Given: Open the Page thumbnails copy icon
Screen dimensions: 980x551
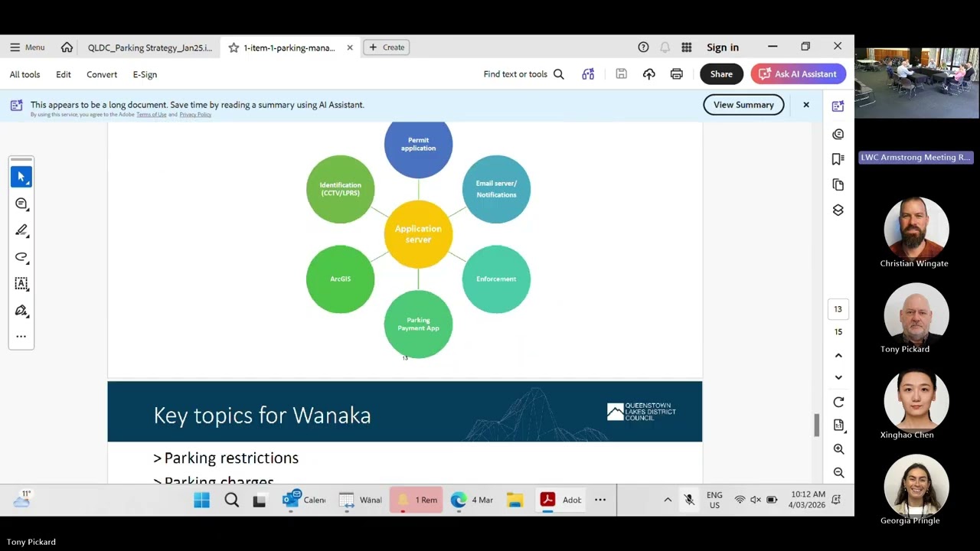Looking at the screenshot, I should [x=838, y=184].
